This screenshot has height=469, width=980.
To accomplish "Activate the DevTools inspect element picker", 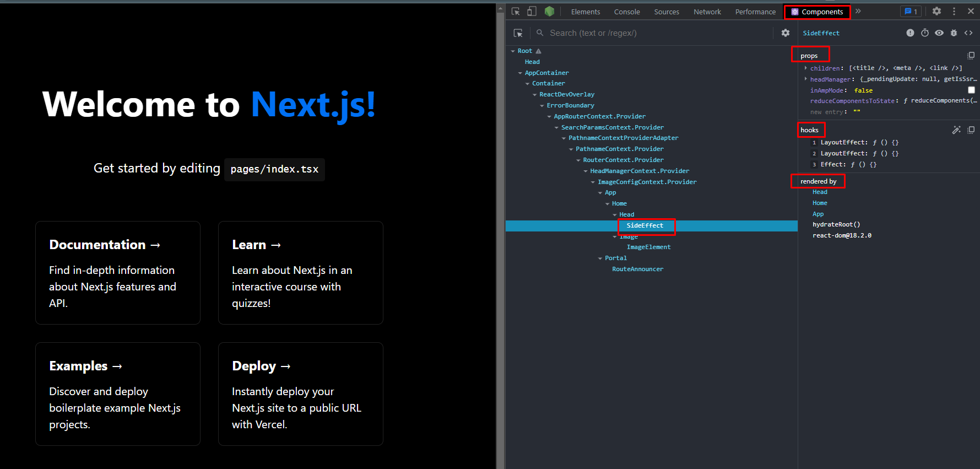I will [x=516, y=12].
